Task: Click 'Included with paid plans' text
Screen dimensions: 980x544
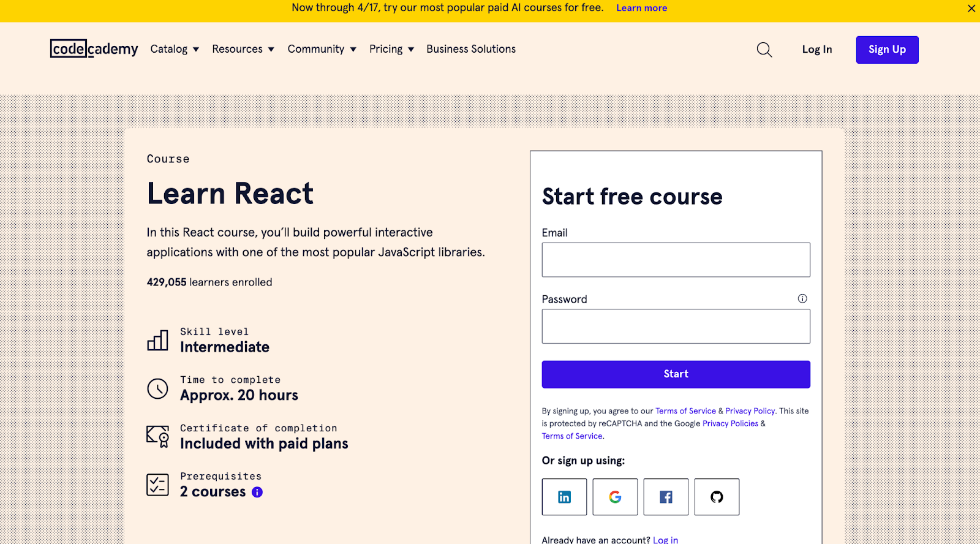Action: [264, 444]
